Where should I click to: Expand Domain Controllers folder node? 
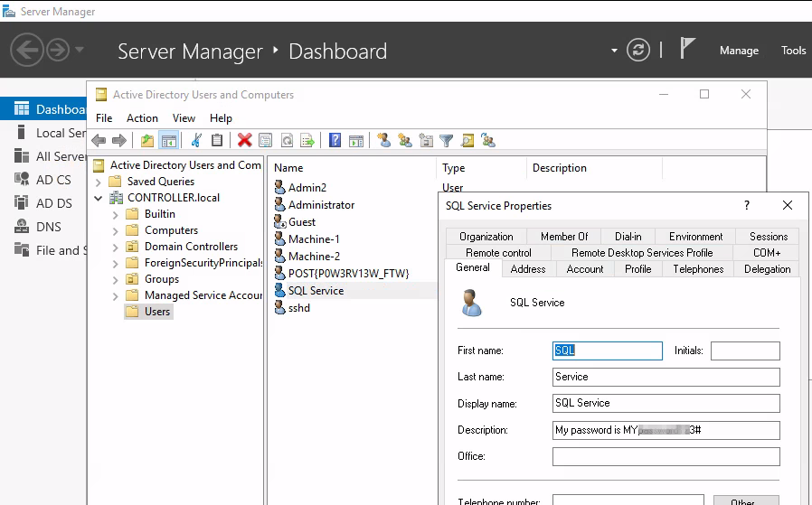pyautogui.click(x=116, y=248)
